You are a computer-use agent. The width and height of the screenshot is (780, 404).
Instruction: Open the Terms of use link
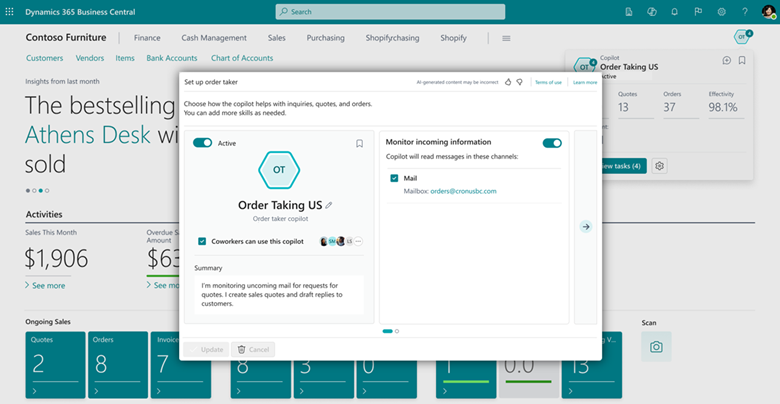pos(548,83)
